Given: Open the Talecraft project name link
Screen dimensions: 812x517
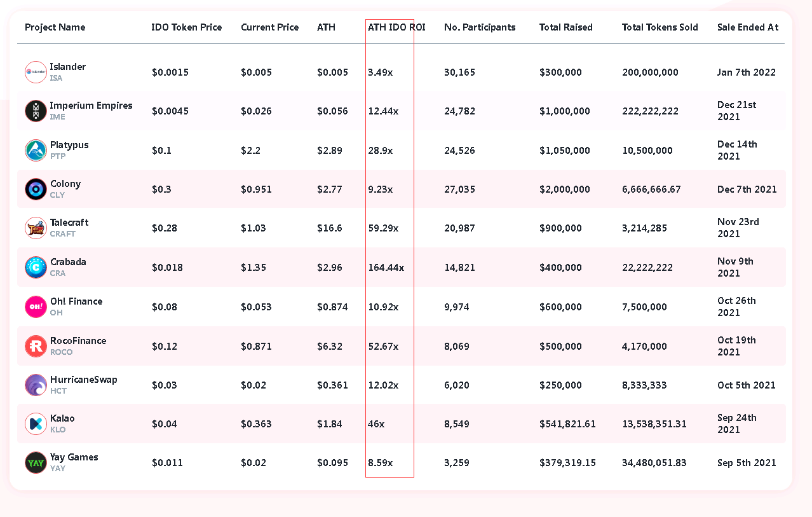Looking at the screenshot, I should 69,223.
